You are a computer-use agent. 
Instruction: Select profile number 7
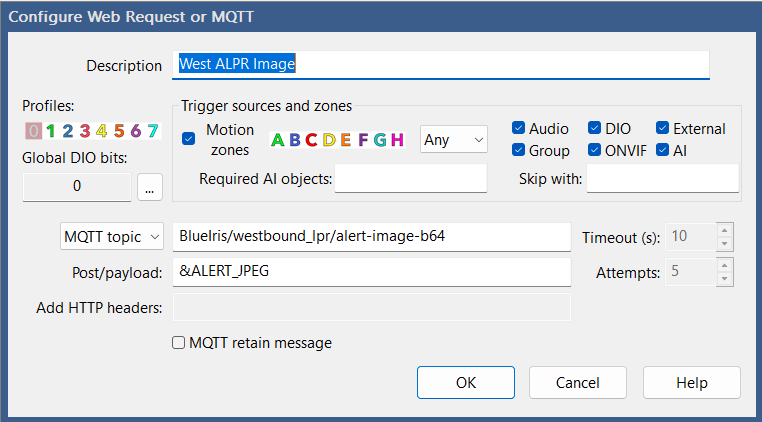[152, 130]
